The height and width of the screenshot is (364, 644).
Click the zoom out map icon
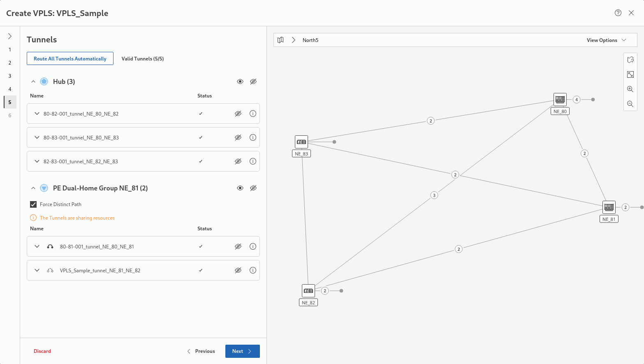(630, 104)
